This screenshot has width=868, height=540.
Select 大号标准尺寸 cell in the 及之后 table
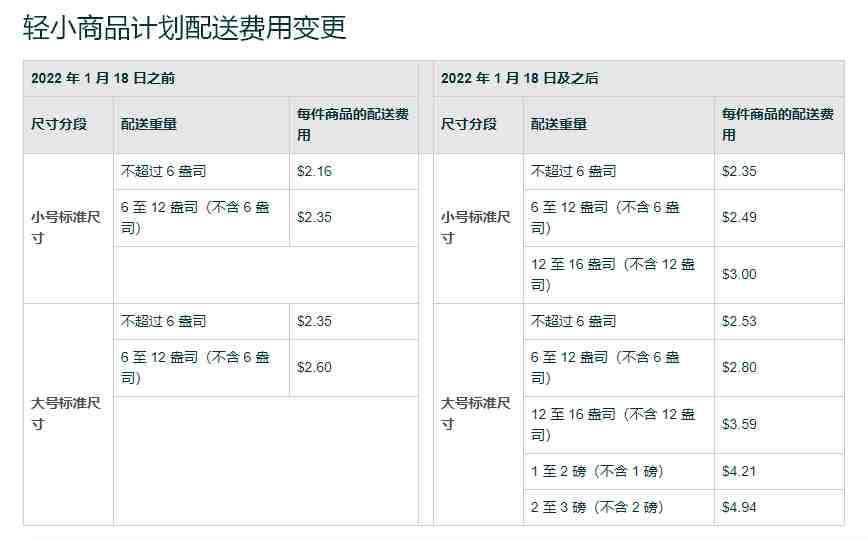pos(476,414)
